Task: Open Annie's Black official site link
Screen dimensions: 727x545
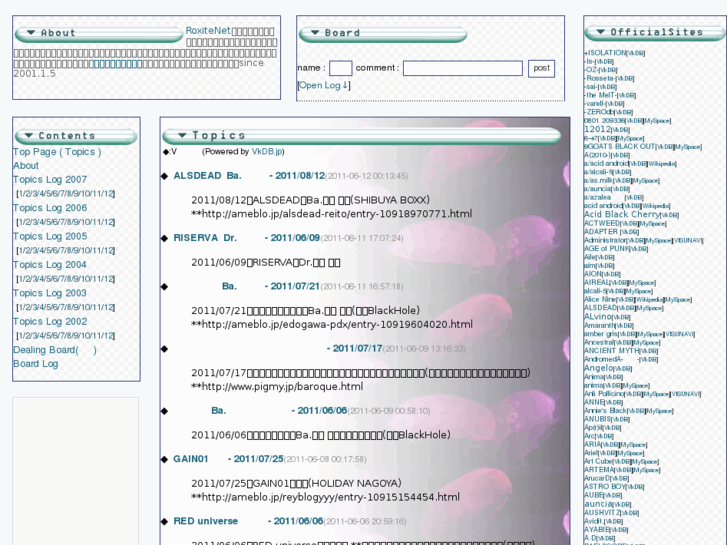Action: click(606, 410)
